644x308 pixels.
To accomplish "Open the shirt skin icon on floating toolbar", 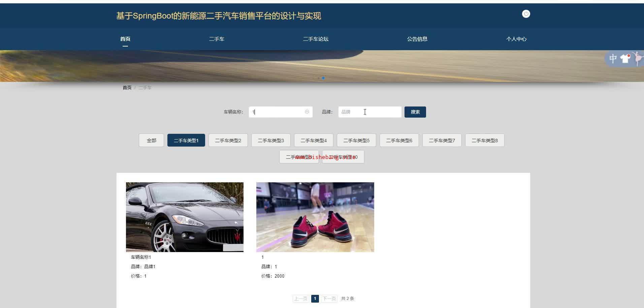I will [x=625, y=59].
